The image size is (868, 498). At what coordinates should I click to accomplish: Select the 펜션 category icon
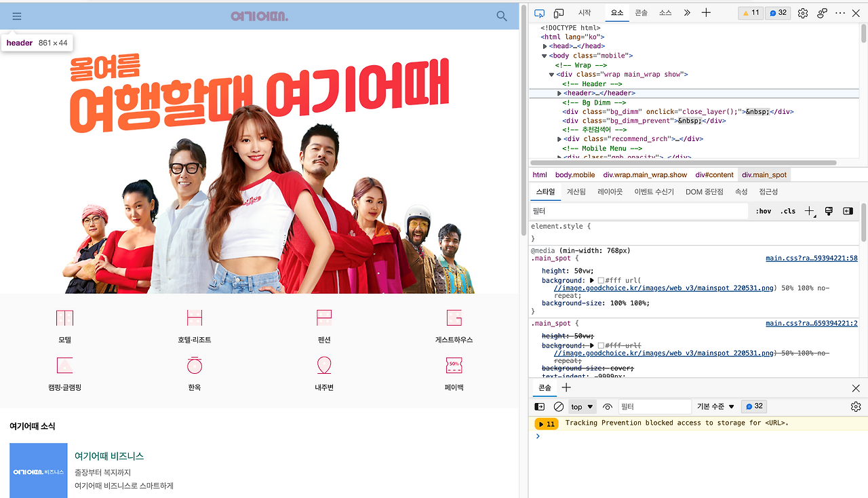tap(323, 318)
